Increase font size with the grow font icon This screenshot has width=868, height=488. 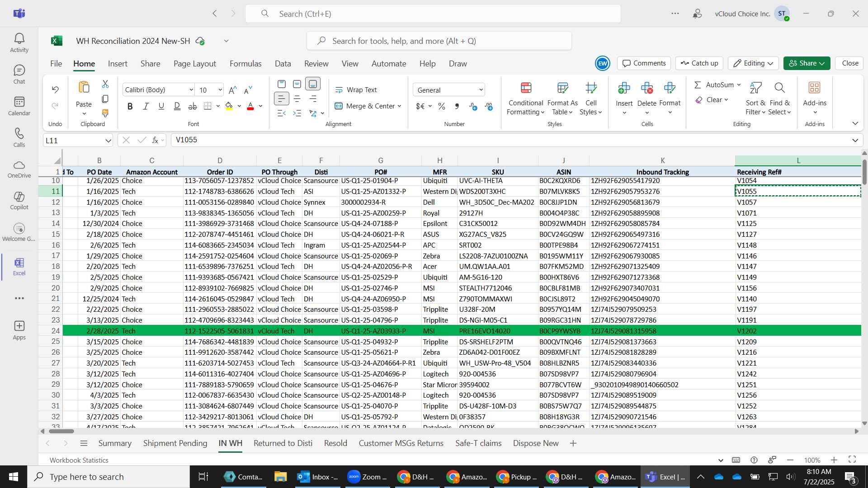tap(233, 90)
